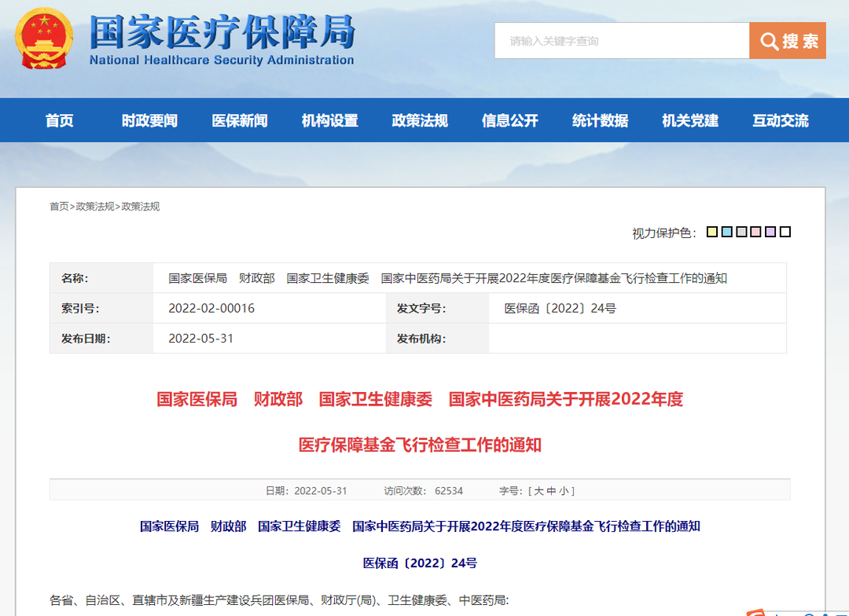Click the 视力保护色 label
This screenshot has height=616, width=849.
[x=663, y=233]
